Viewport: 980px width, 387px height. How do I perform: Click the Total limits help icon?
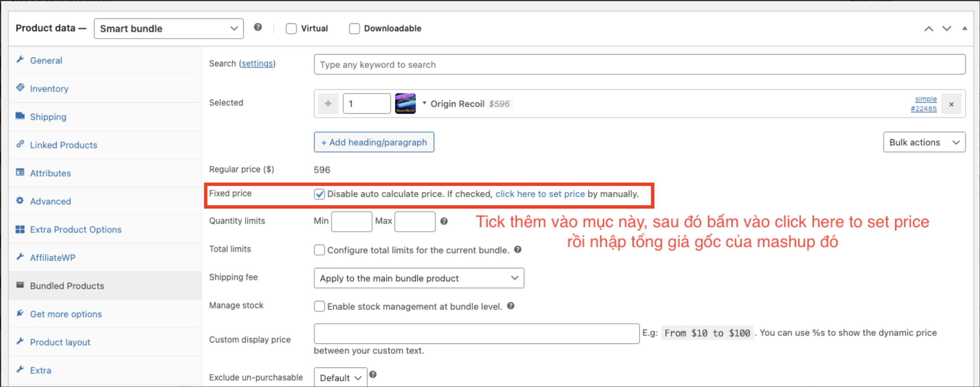[x=517, y=250]
